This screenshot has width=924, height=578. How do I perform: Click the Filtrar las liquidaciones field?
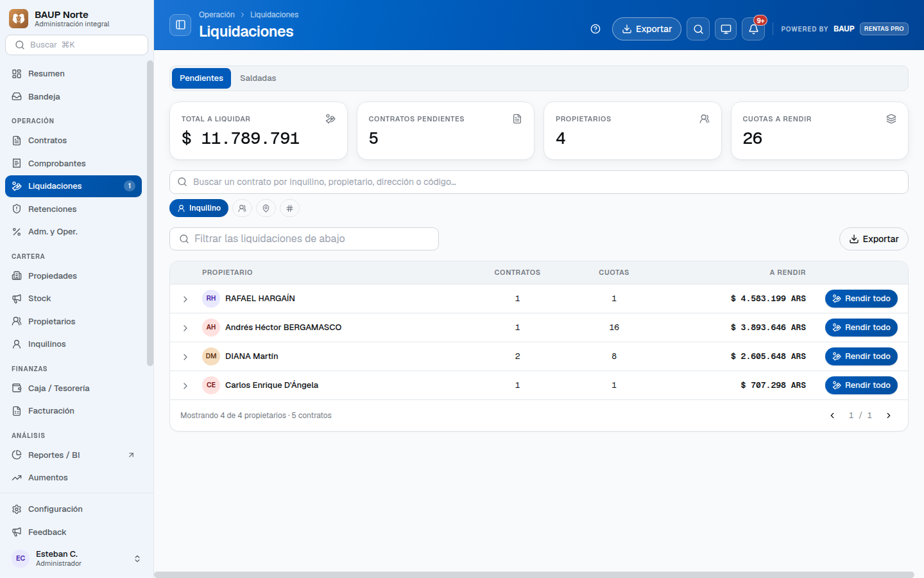click(x=304, y=239)
